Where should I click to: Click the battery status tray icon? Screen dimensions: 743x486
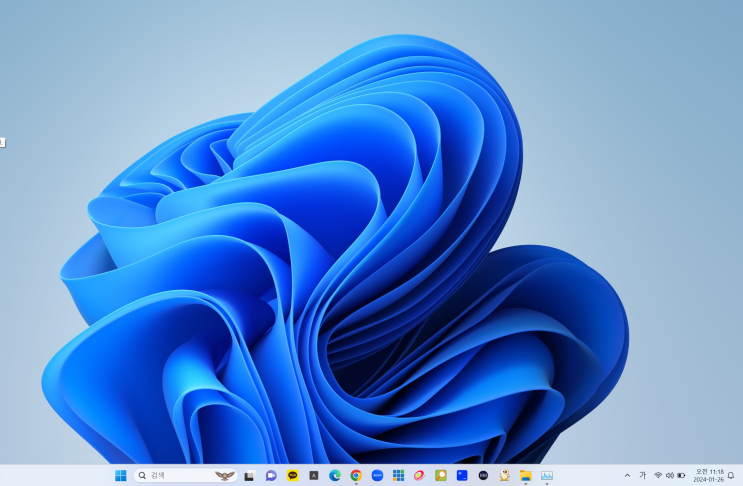pyautogui.click(x=681, y=475)
